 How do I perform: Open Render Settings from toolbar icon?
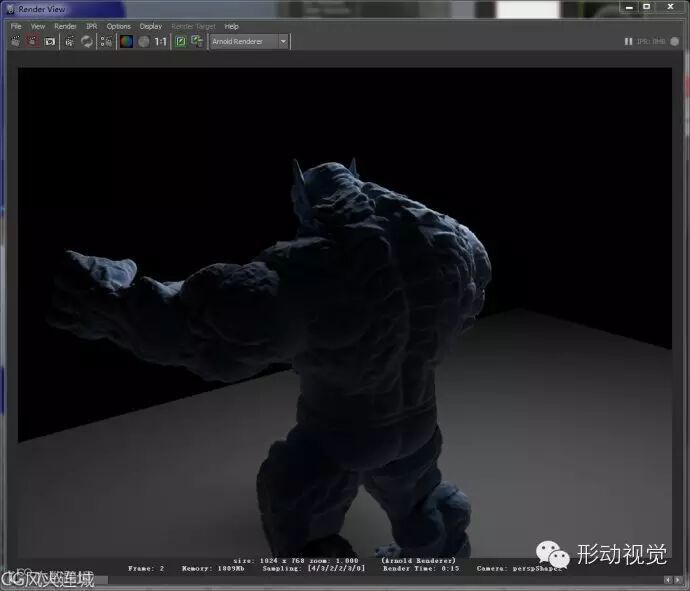106,42
